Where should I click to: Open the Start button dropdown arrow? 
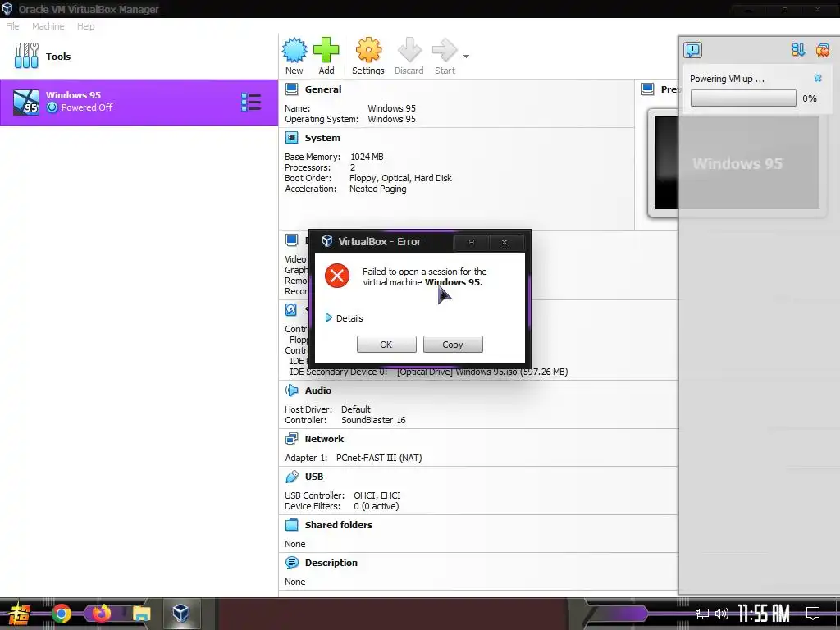466,57
